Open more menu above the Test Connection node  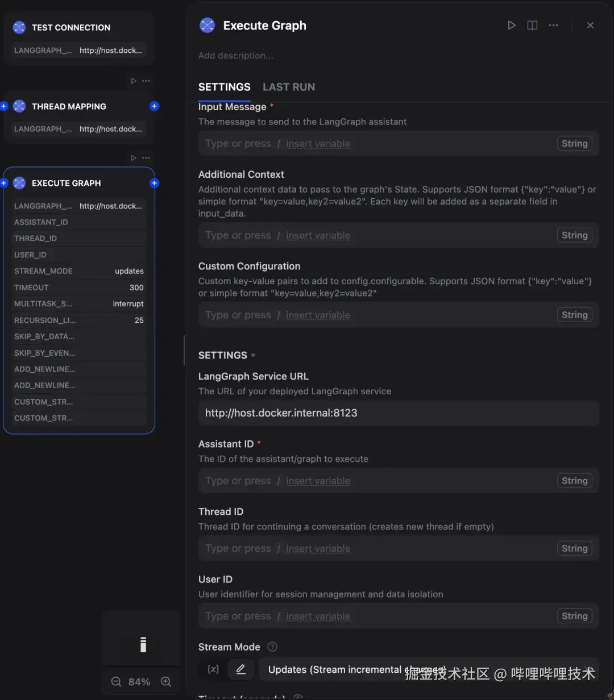[146, 81]
